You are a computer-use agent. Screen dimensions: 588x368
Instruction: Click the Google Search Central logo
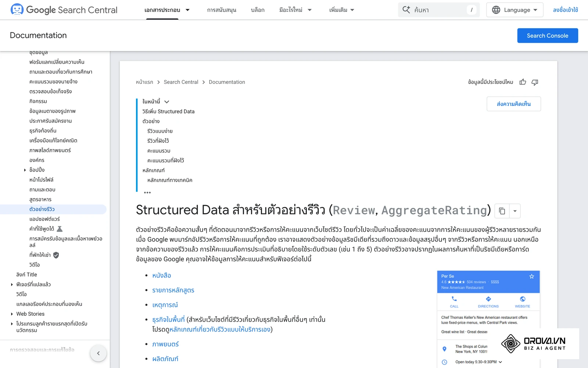(64, 10)
